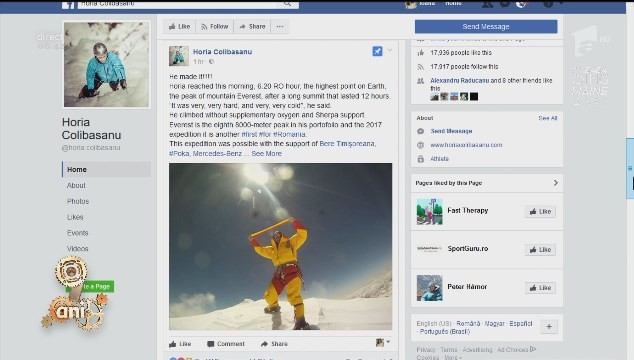Open the Bere Timisoreana link
The width and height of the screenshot is (634, 360).
(347, 144)
